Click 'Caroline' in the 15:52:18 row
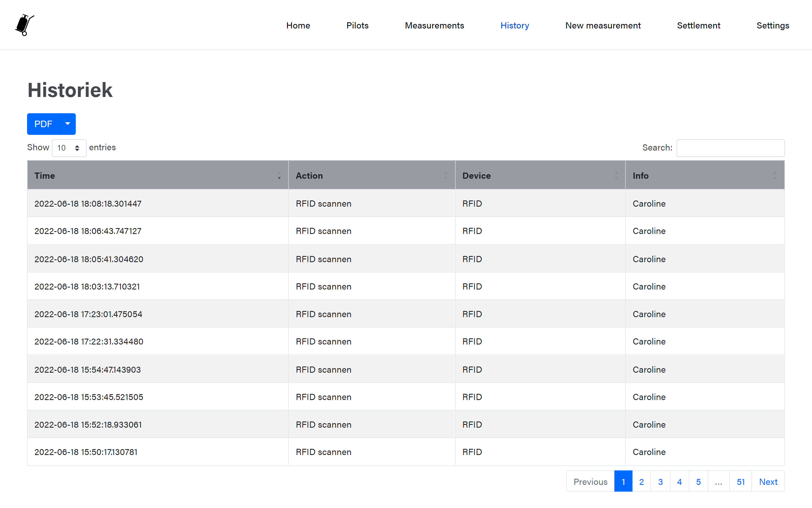 (649, 424)
